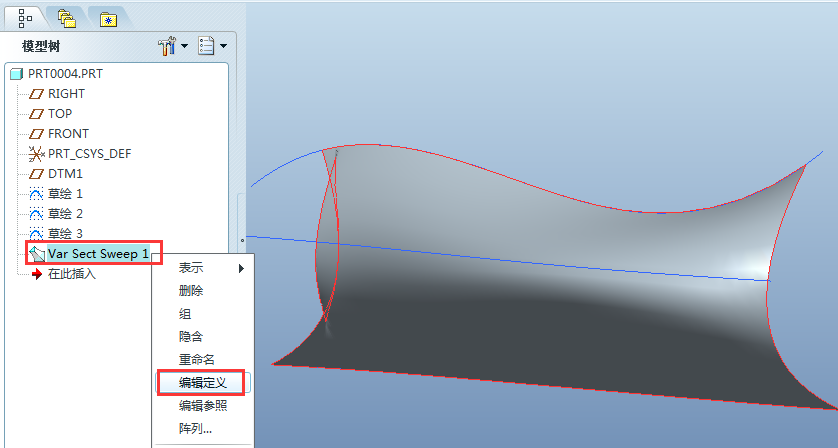Switch to the model tree tab
The image size is (838, 448).
coord(23,16)
